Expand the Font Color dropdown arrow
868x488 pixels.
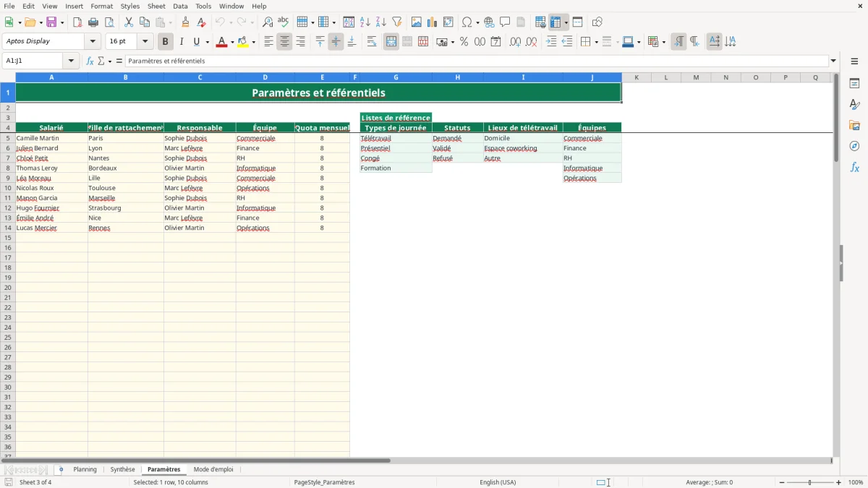point(232,42)
